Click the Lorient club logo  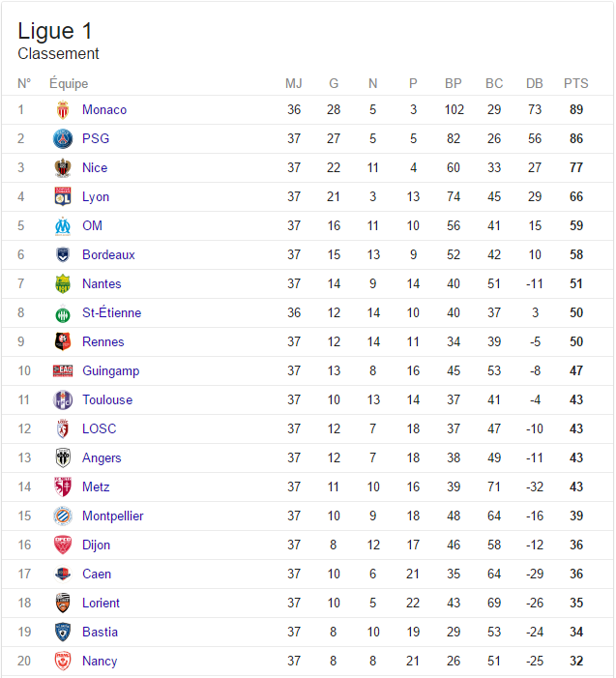63,603
